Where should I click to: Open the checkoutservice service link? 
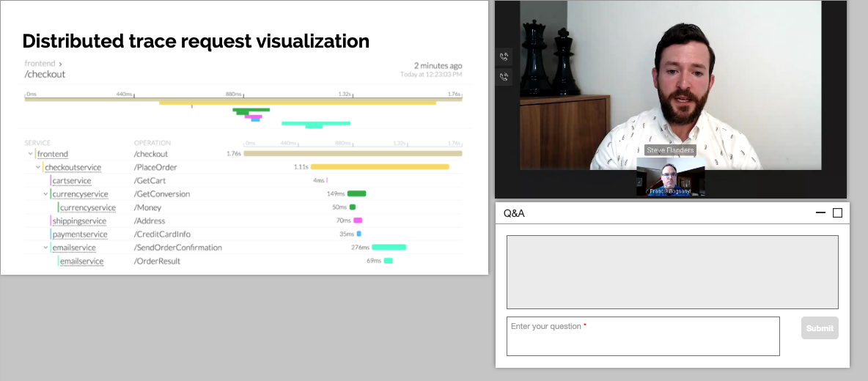(73, 167)
